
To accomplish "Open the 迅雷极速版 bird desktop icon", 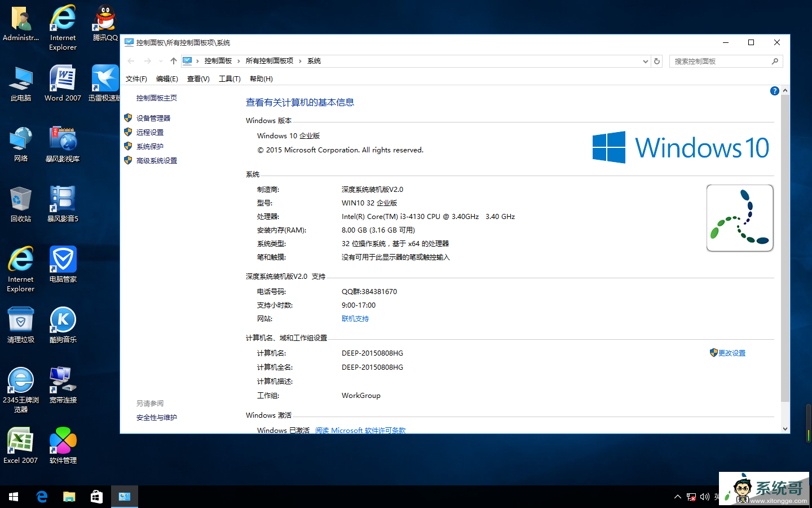I will [105, 84].
